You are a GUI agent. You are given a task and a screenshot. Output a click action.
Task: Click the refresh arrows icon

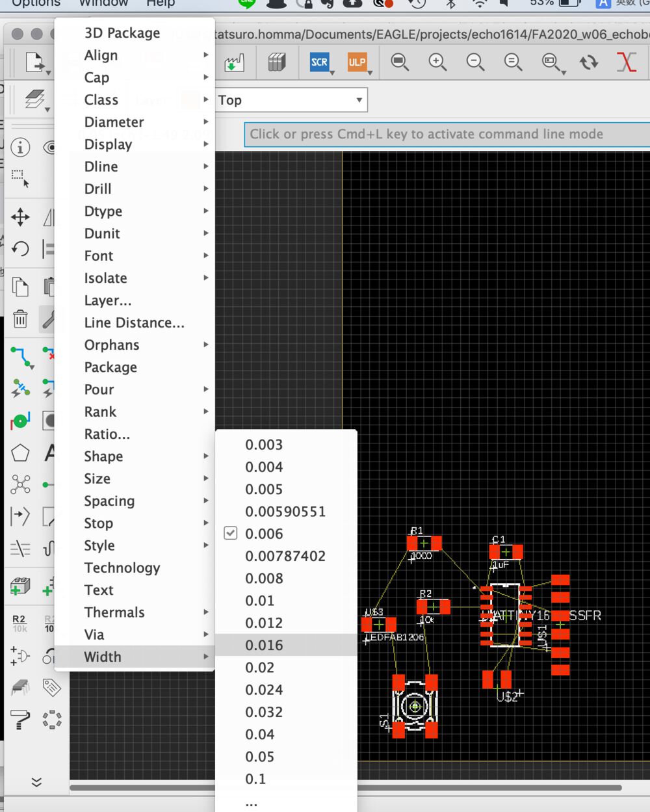click(589, 62)
